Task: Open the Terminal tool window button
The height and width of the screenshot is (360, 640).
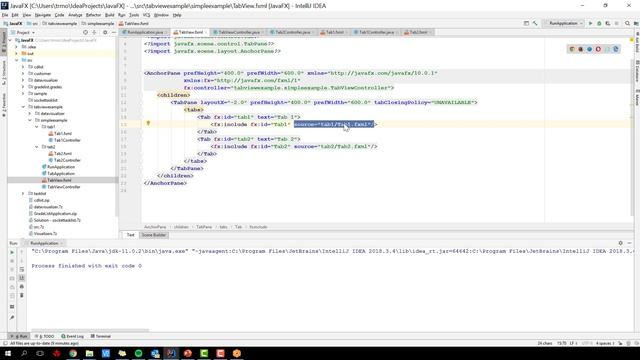Action: pos(101,336)
